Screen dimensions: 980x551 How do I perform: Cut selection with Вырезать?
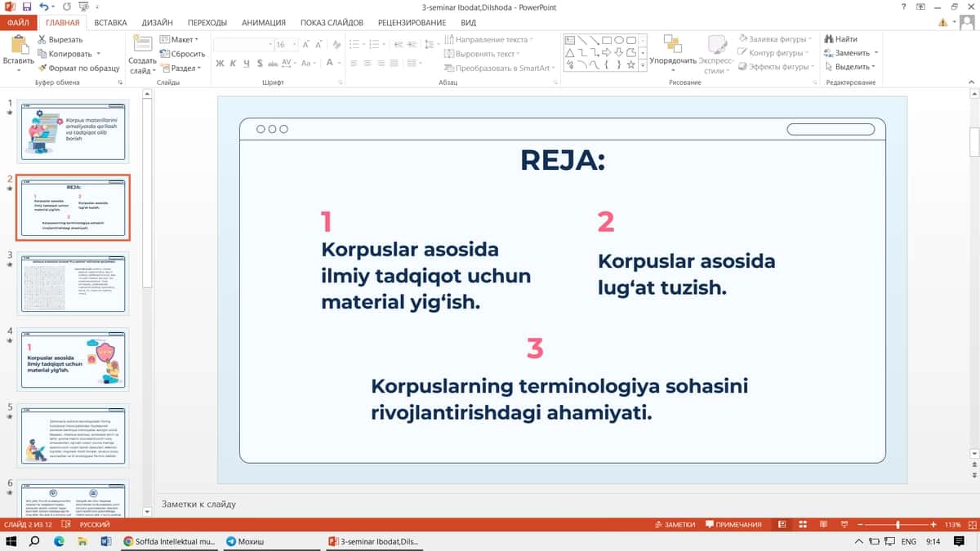(60, 39)
